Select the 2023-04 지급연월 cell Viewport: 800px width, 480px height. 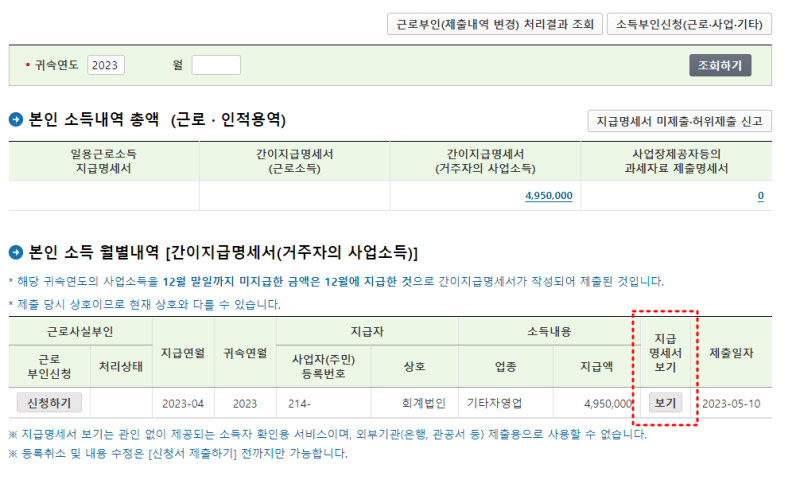click(183, 403)
